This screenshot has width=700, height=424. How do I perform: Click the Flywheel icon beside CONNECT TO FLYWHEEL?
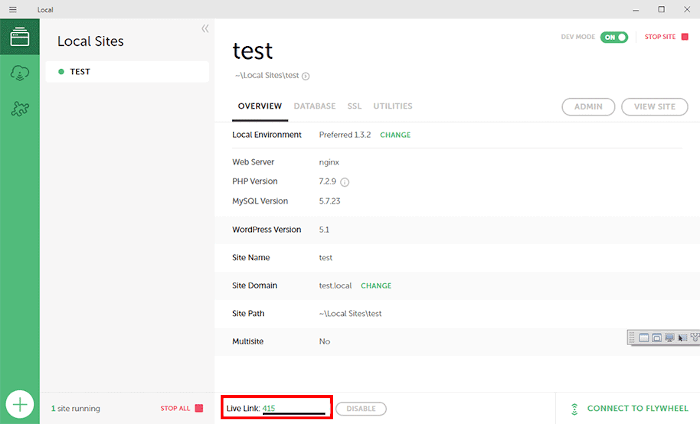click(575, 409)
